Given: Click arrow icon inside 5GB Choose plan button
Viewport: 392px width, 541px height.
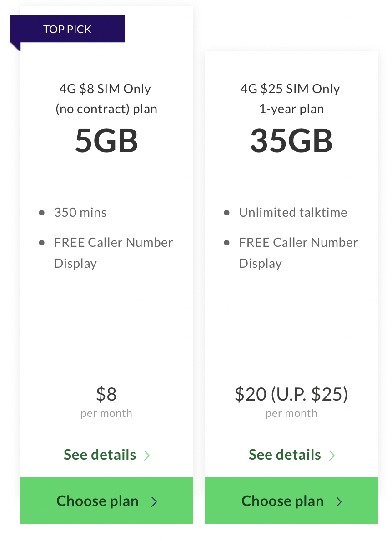Looking at the screenshot, I should point(154,501).
